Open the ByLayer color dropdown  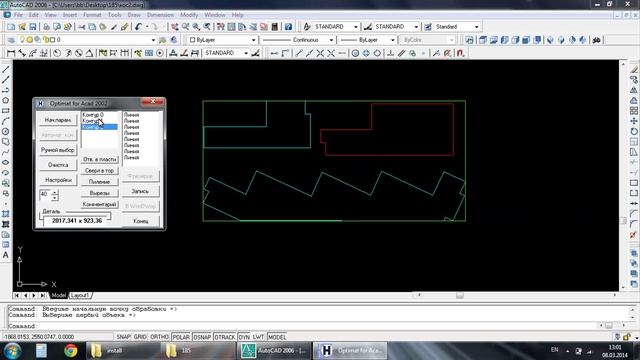[253, 40]
